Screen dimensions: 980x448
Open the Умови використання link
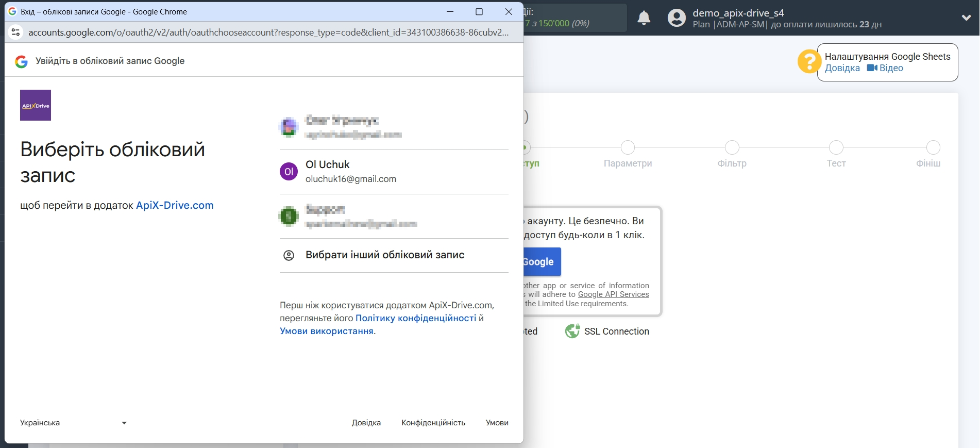click(327, 331)
